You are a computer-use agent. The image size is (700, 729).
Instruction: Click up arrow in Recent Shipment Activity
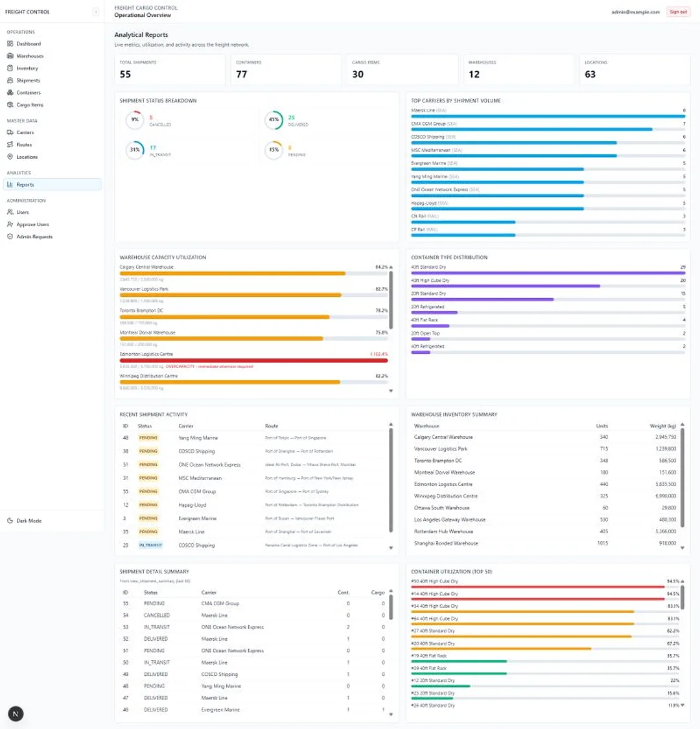391,424
